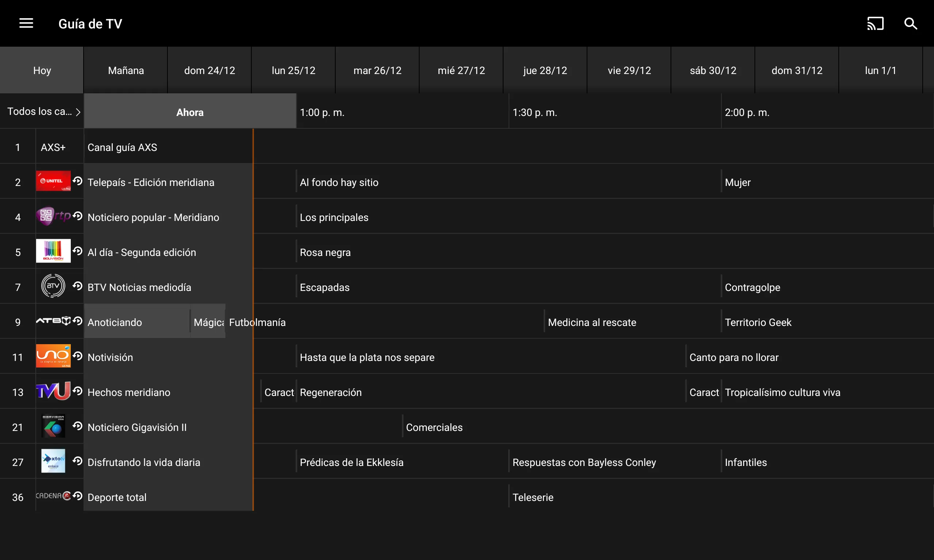Tap the Uno channel logo
934x560 pixels.
pos(53,356)
